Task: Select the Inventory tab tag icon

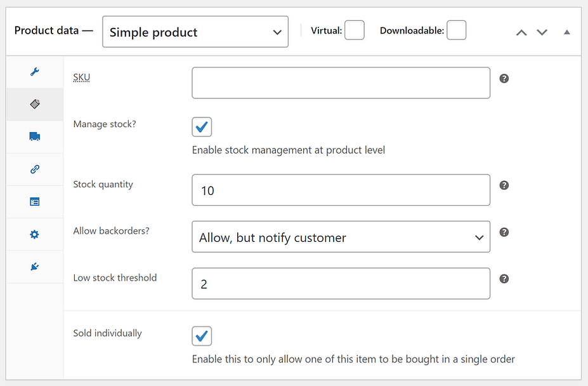Action: point(35,104)
